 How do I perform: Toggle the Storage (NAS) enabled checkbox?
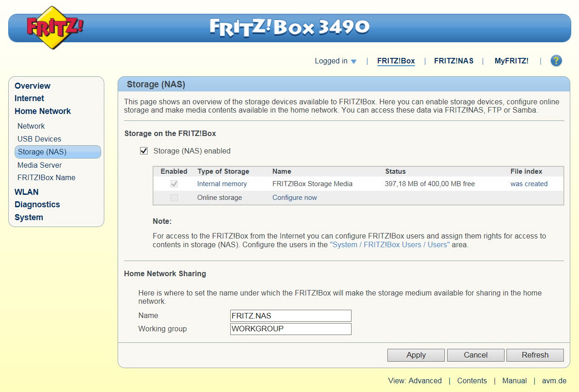point(144,151)
